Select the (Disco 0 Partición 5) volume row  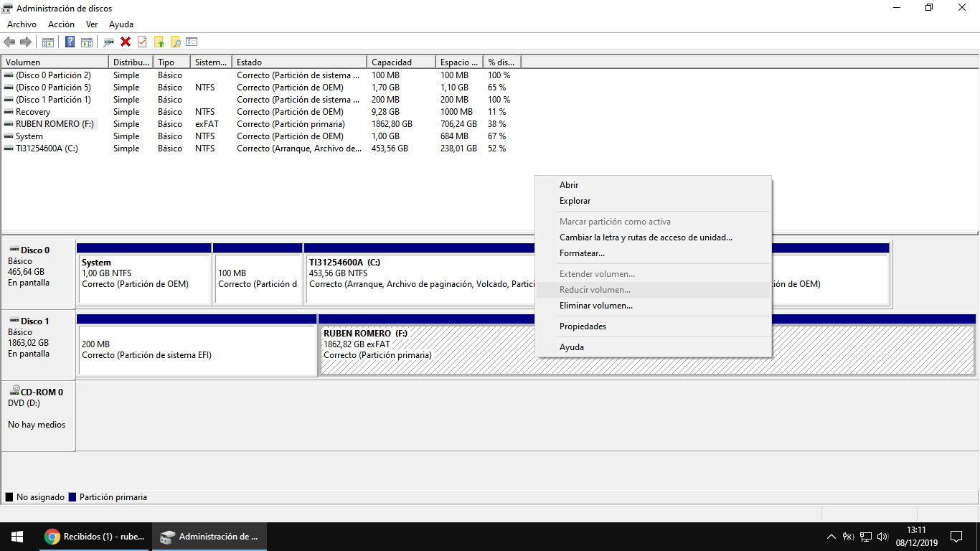click(x=261, y=88)
